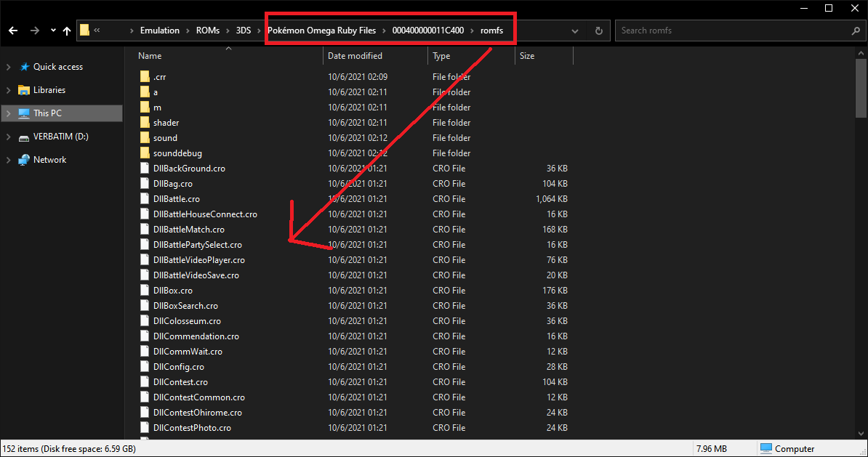Click This PC in navigation pane

(x=47, y=113)
